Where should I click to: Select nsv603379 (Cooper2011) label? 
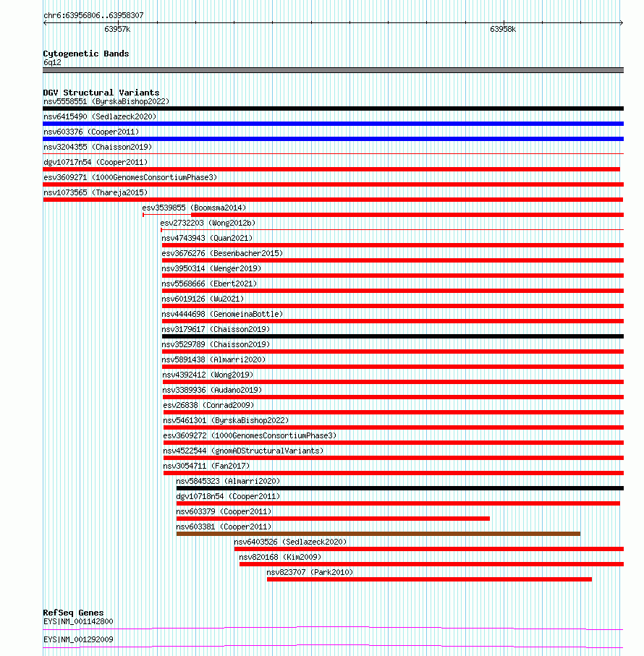[x=224, y=511]
